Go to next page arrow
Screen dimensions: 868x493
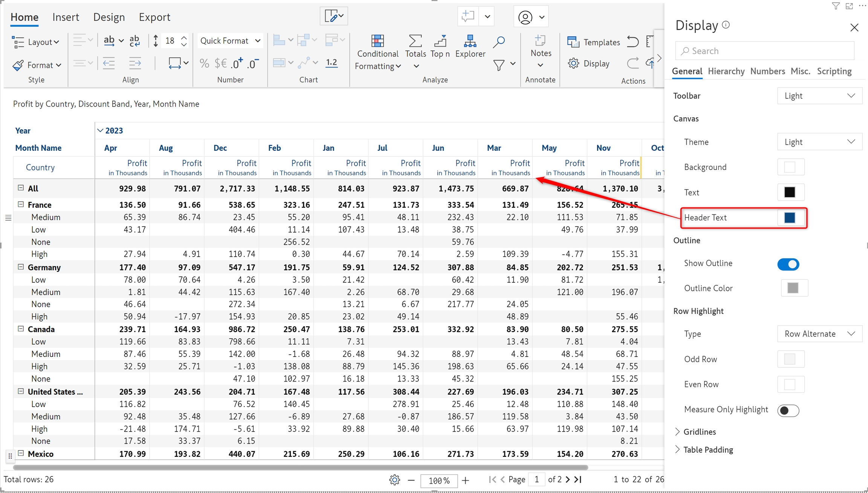point(568,479)
